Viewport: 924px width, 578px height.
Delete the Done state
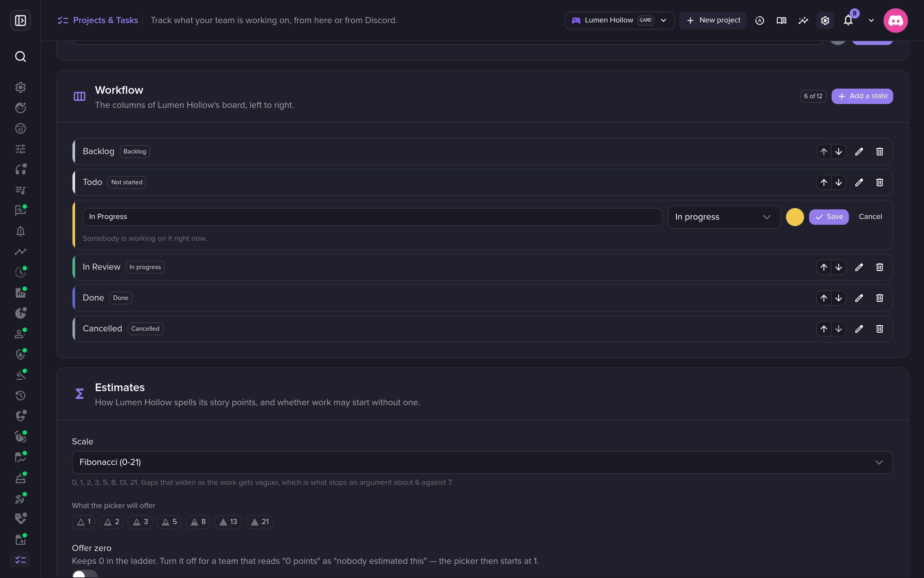(x=880, y=298)
